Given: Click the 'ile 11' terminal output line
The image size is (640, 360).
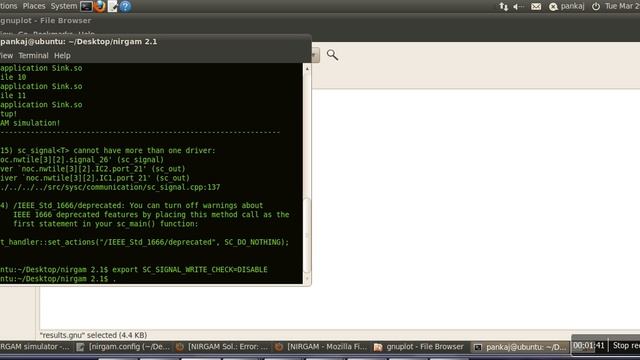Looking at the screenshot, I should coord(13,96).
